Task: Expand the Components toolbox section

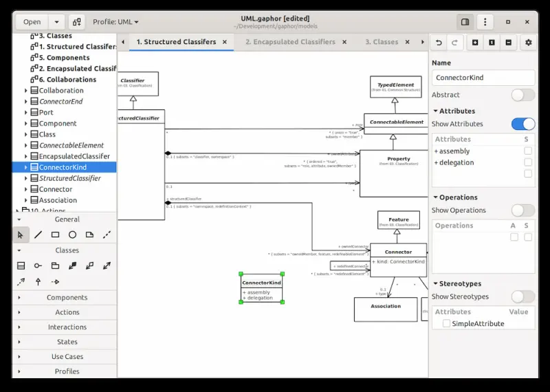Action: click(67, 298)
